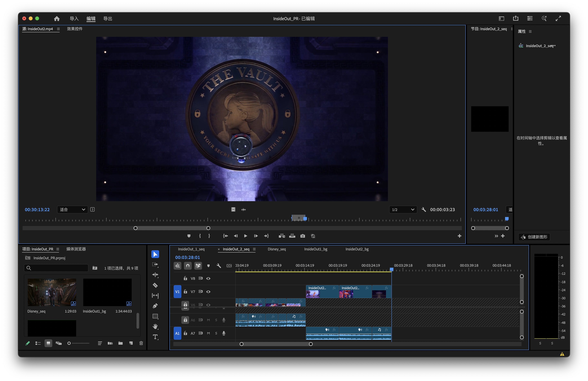Toggle Linked Selection in timeline
Screen dimensions: 588x381
tap(198, 266)
